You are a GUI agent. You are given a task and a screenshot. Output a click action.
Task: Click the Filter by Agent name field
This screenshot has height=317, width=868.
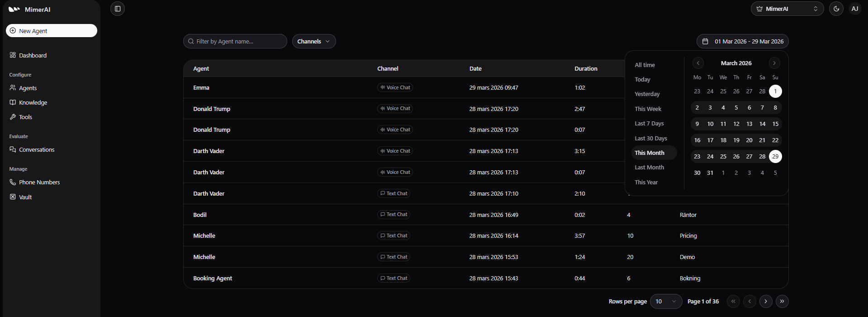click(235, 41)
